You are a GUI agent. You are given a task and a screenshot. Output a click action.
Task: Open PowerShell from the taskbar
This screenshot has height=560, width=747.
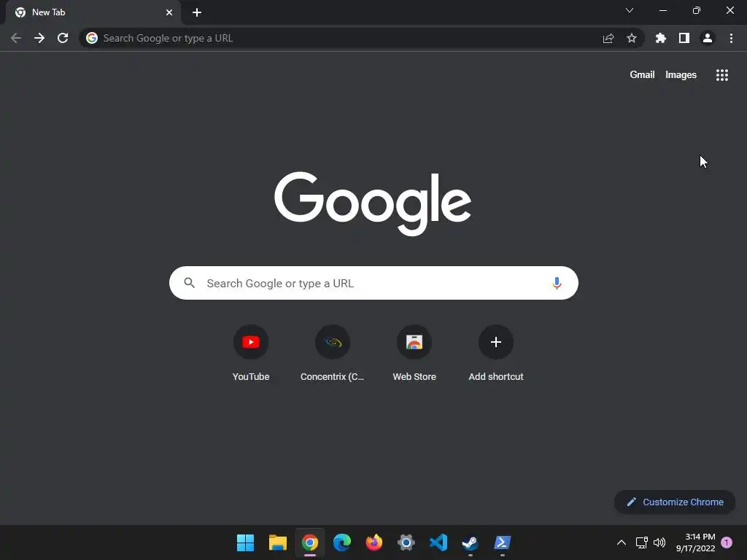coord(502,542)
